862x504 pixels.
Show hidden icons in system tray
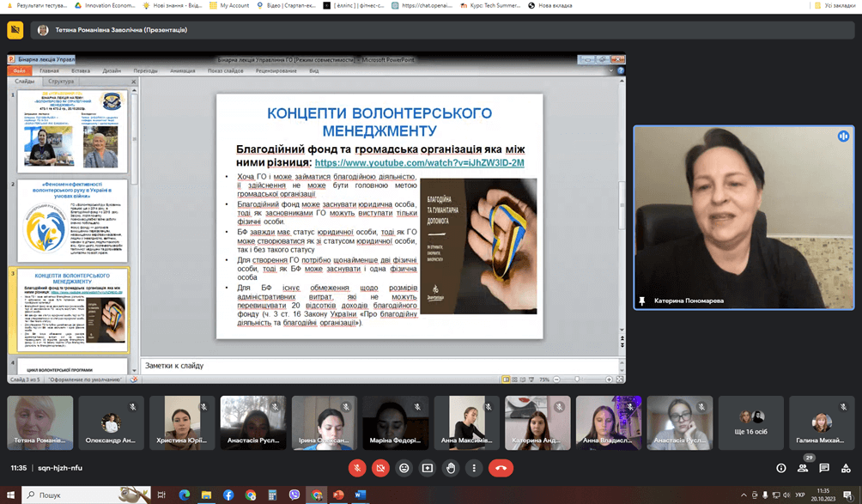tap(744, 495)
